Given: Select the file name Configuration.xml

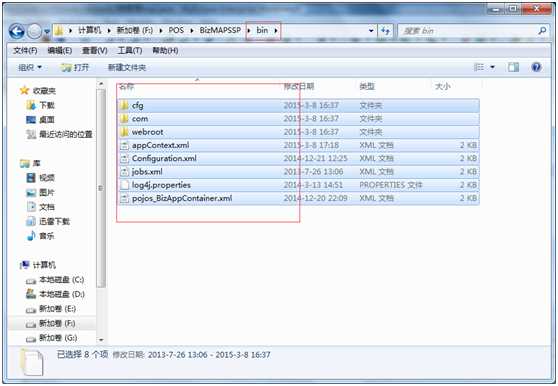Looking at the screenshot, I should click(x=164, y=158).
